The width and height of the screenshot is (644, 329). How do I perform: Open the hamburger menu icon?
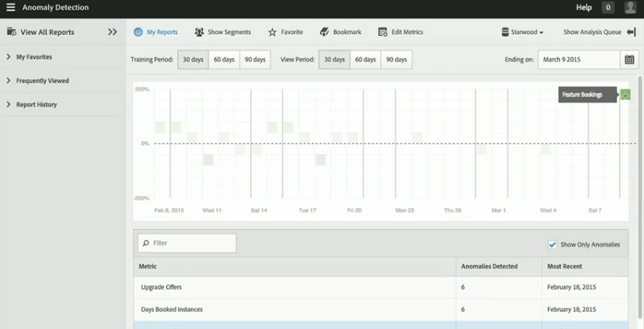[x=10, y=8]
